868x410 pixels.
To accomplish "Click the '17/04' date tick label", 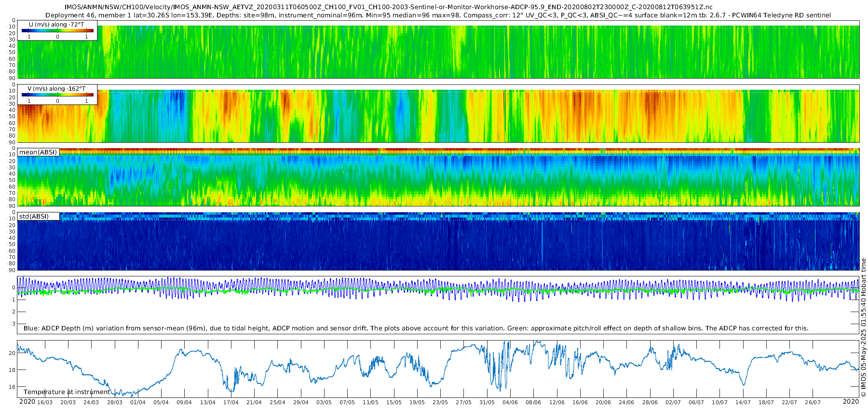I will point(231,402).
